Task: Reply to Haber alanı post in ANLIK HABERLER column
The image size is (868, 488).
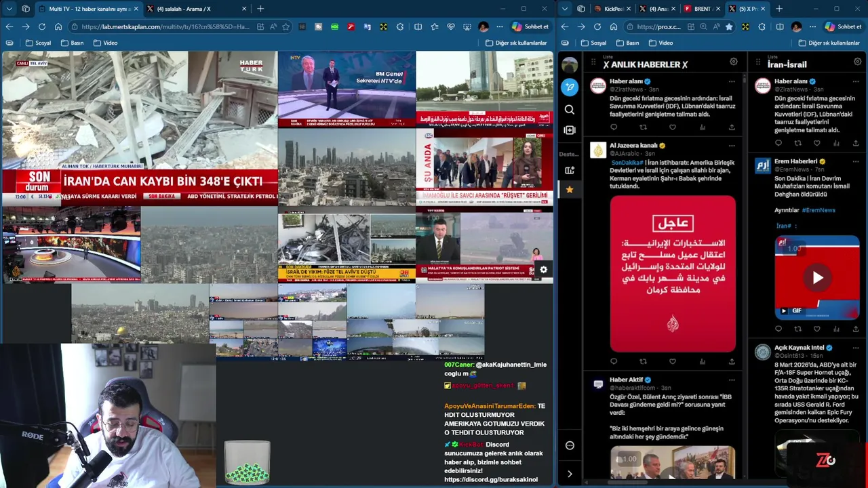Action: click(614, 127)
